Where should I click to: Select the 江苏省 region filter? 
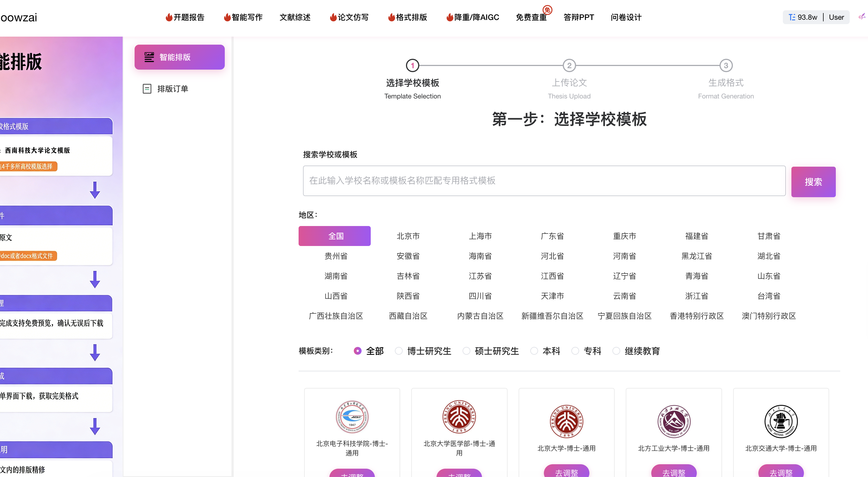[x=480, y=276]
